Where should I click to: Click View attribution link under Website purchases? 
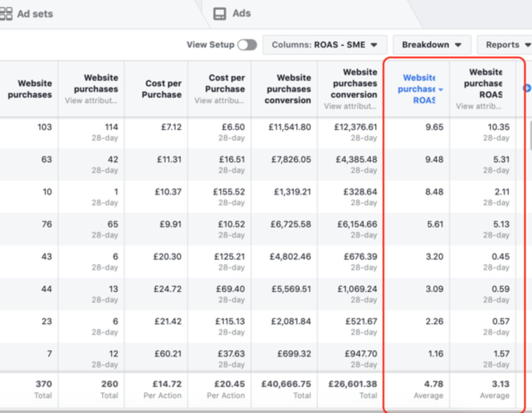click(x=91, y=100)
